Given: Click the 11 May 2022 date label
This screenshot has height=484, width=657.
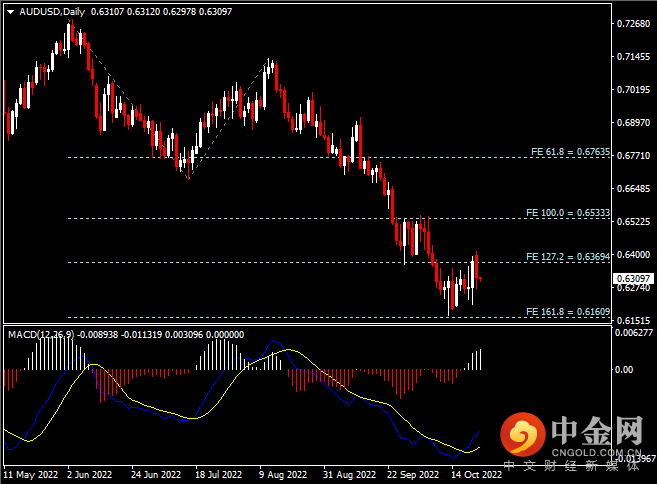Looking at the screenshot, I should (x=31, y=475).
